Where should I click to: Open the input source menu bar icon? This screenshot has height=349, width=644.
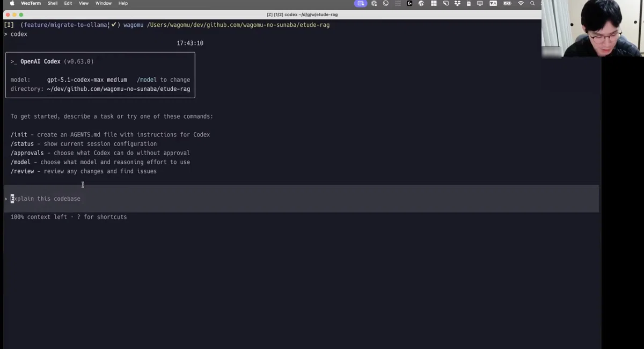pos(493,3)
